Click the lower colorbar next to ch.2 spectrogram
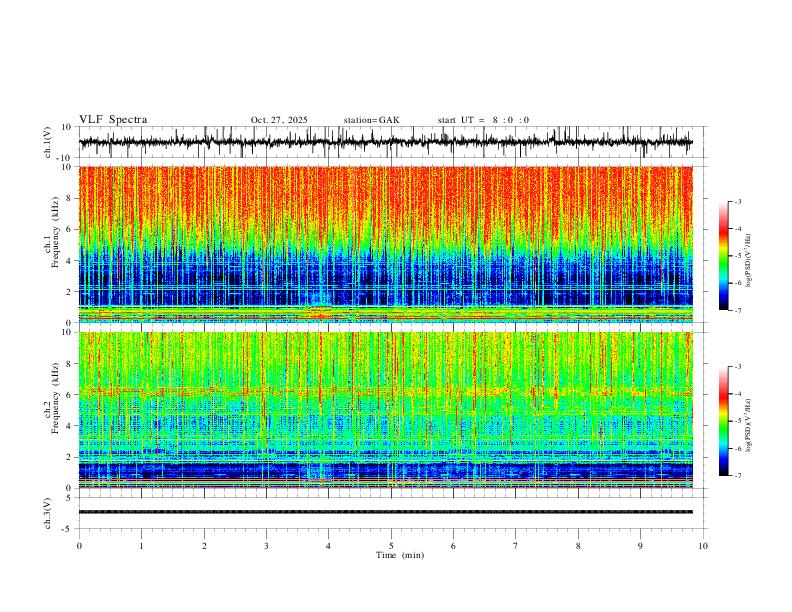792x612 pixels. click(x=723, y=421)
